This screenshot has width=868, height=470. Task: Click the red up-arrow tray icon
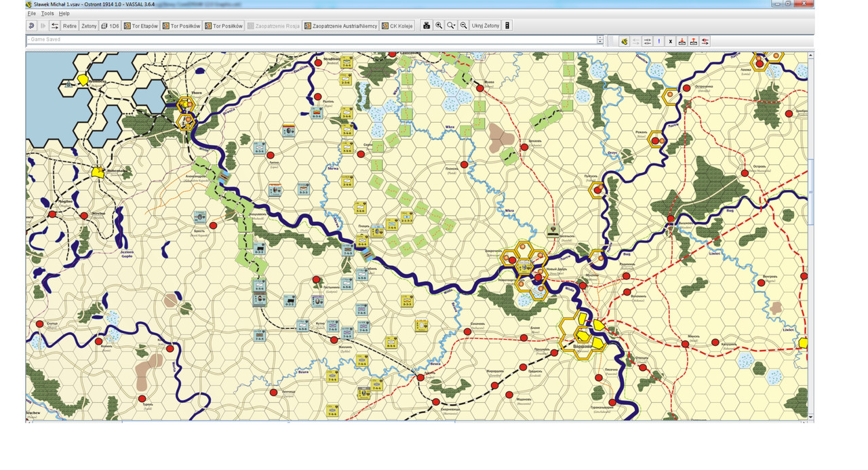[x=694, y=41]
